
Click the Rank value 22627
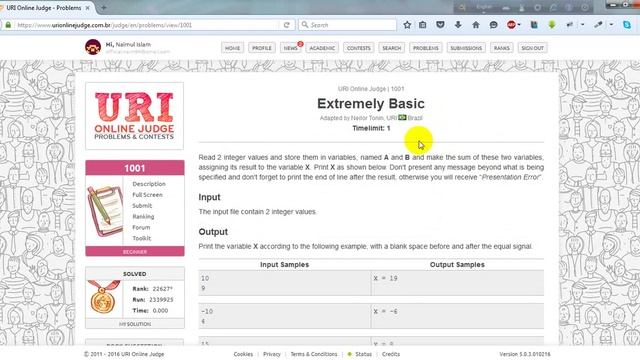coord(162,289)
